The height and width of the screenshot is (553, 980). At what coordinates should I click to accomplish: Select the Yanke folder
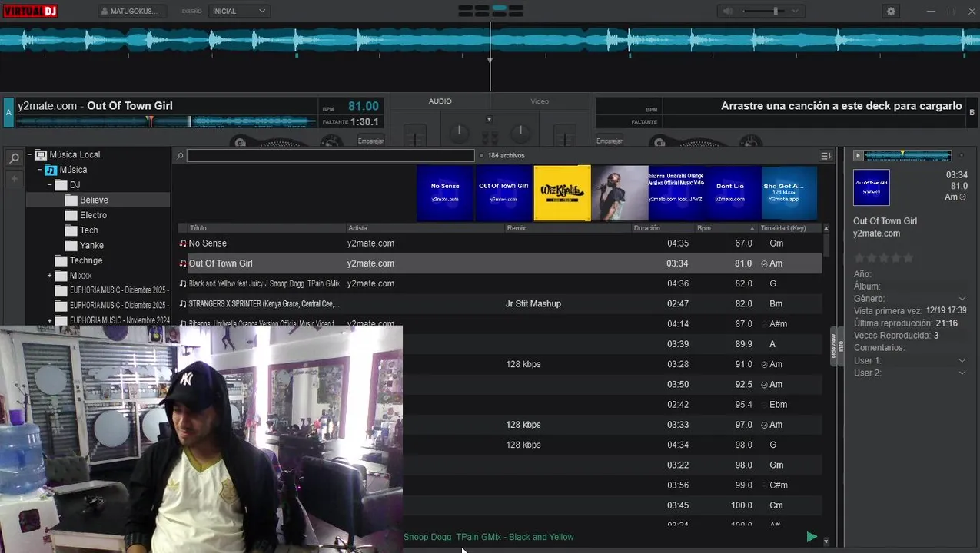pyautogui.click(x=91, y=246)
